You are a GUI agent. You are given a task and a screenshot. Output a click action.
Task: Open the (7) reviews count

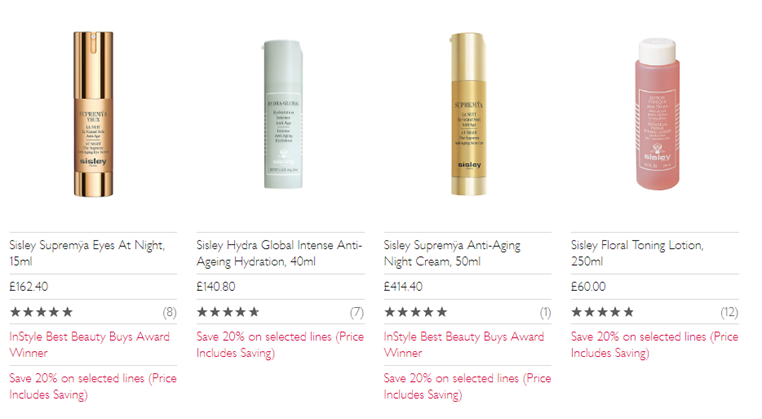(x=357, y=312)
